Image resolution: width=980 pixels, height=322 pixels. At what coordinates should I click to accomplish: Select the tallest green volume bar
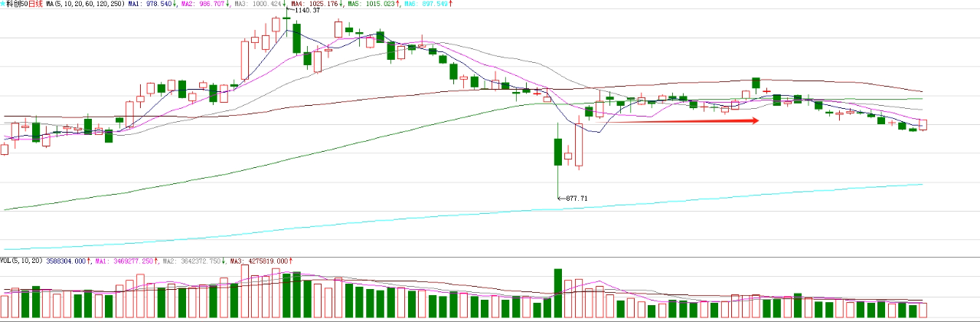tap(557, 294)
